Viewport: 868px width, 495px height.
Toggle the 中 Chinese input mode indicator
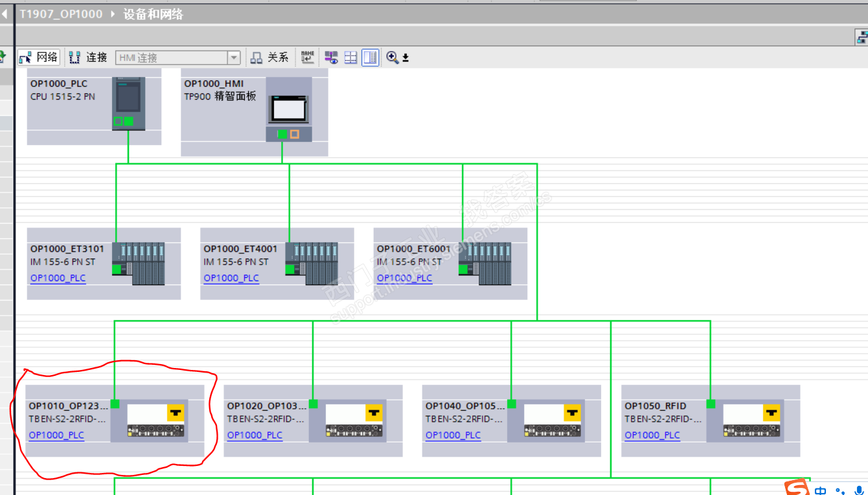[821, 490]
